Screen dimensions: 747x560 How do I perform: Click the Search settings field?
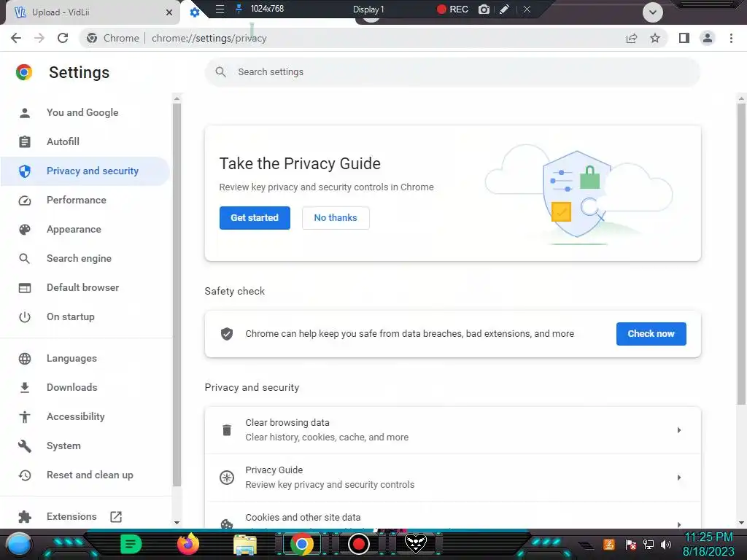click(452, 72)
